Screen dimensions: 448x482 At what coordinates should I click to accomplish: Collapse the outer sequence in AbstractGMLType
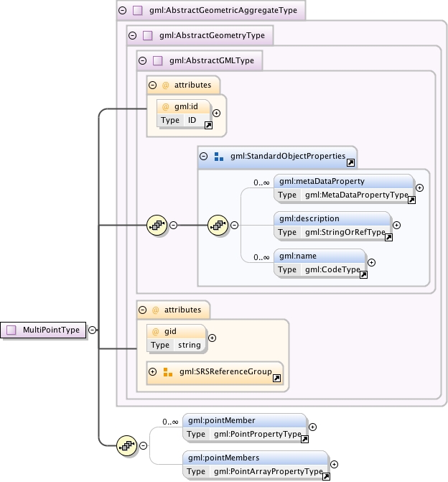pyautogui.click(x=173, y=226)
